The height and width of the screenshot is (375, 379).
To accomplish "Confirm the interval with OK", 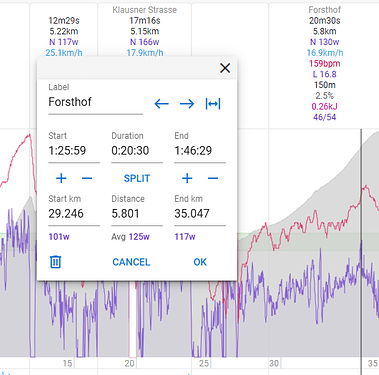I will click(x=200, y=262).
